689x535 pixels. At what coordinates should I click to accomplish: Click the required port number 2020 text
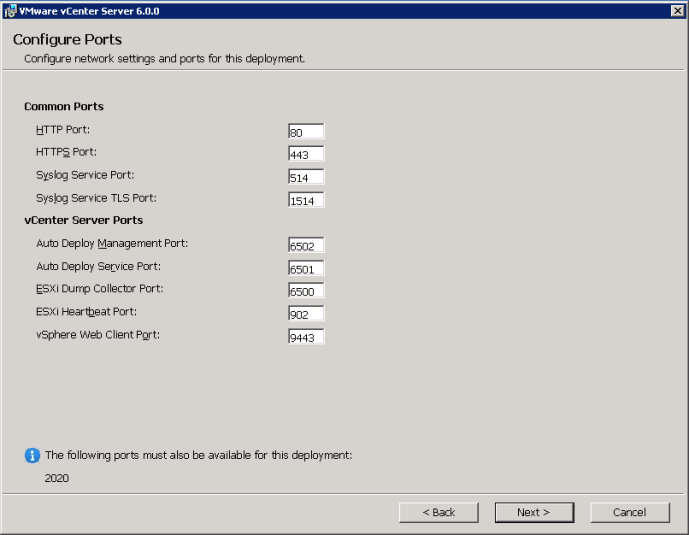(57, 478)
